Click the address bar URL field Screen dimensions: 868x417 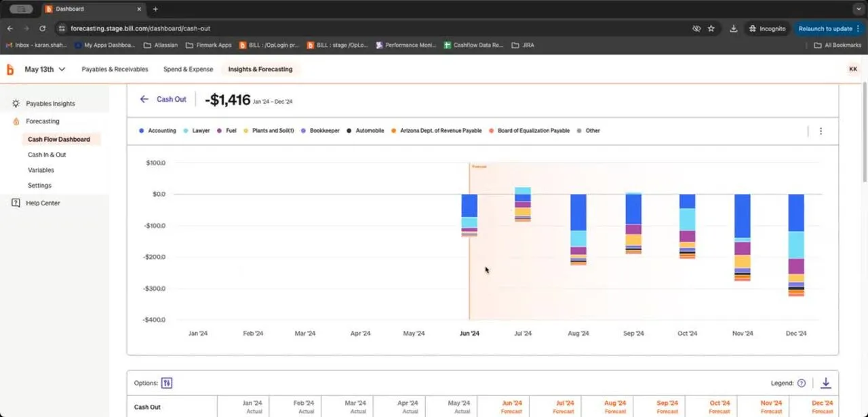373,28
